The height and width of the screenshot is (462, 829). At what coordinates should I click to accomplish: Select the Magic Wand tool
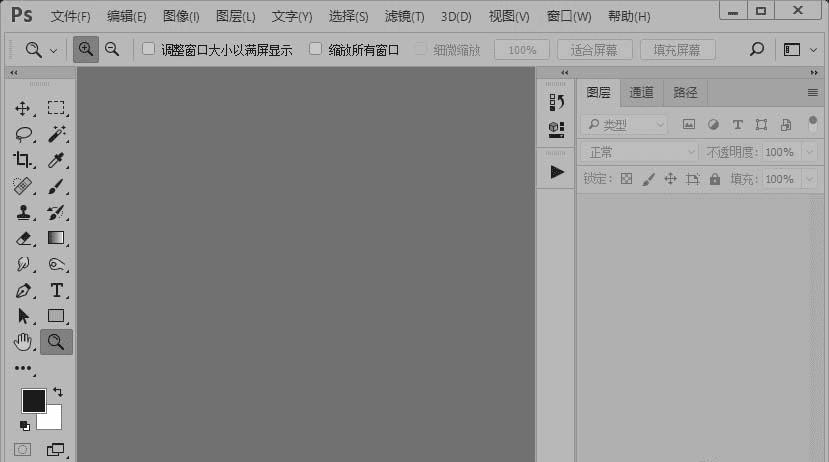[57, 134]
